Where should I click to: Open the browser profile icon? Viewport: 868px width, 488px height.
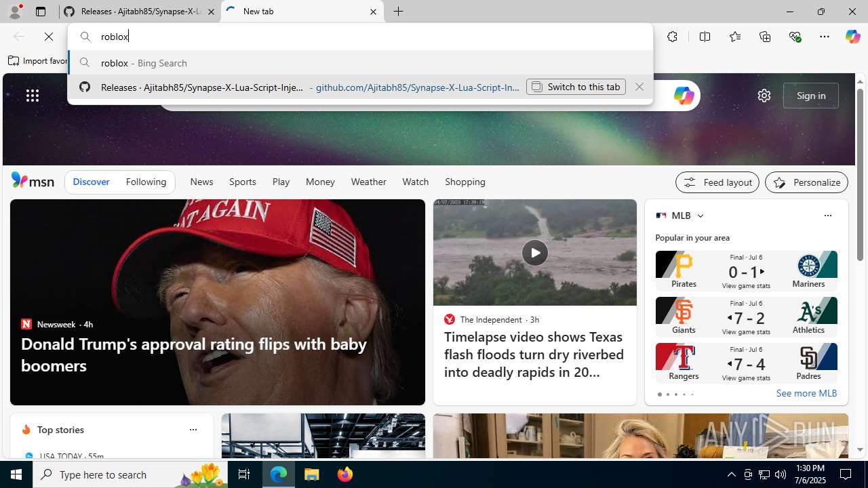pyautogui.click(x=14, y=12)
